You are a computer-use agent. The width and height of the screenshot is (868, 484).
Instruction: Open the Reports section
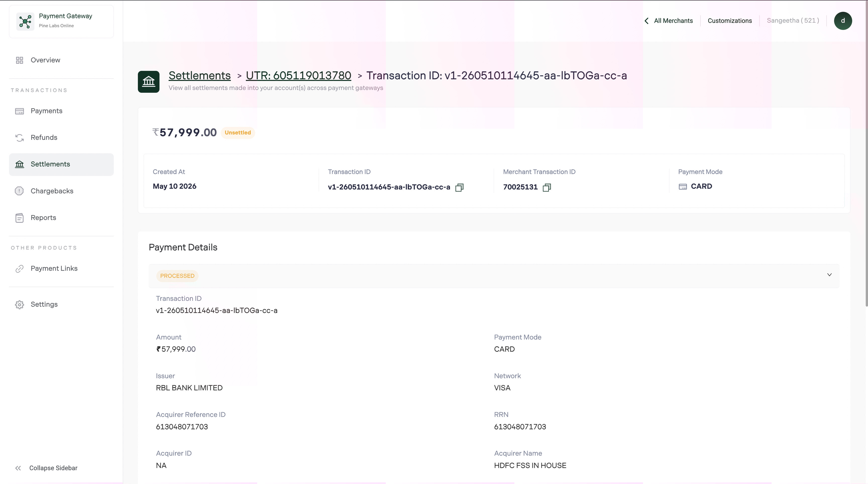tap(61, 218)
